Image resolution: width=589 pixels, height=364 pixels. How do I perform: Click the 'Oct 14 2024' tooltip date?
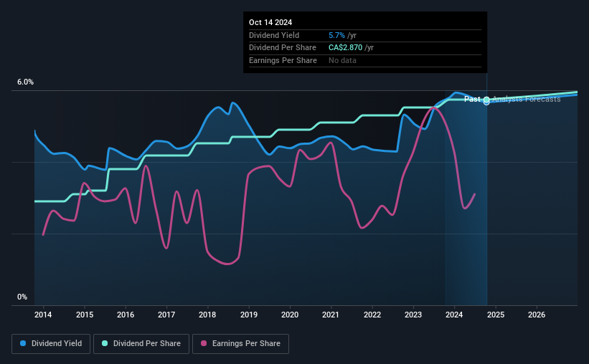point(270,22)
